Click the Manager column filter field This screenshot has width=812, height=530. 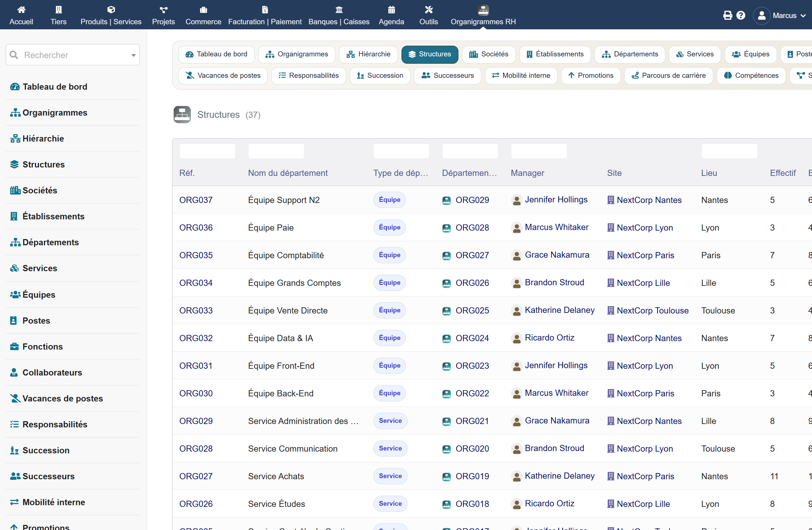539,151
